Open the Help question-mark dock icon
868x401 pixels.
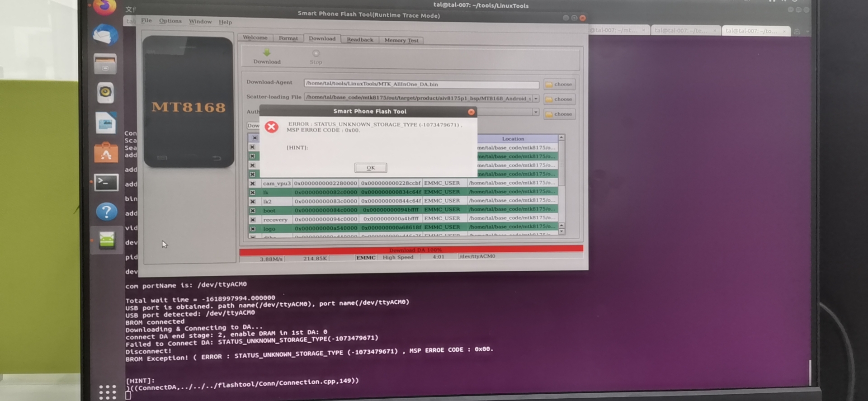pos(107,212)
